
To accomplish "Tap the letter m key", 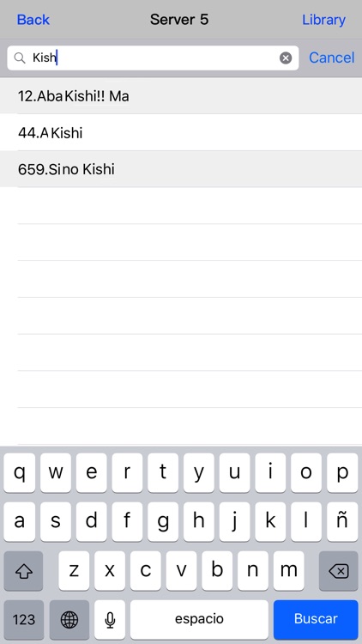I will click(288, 571).
